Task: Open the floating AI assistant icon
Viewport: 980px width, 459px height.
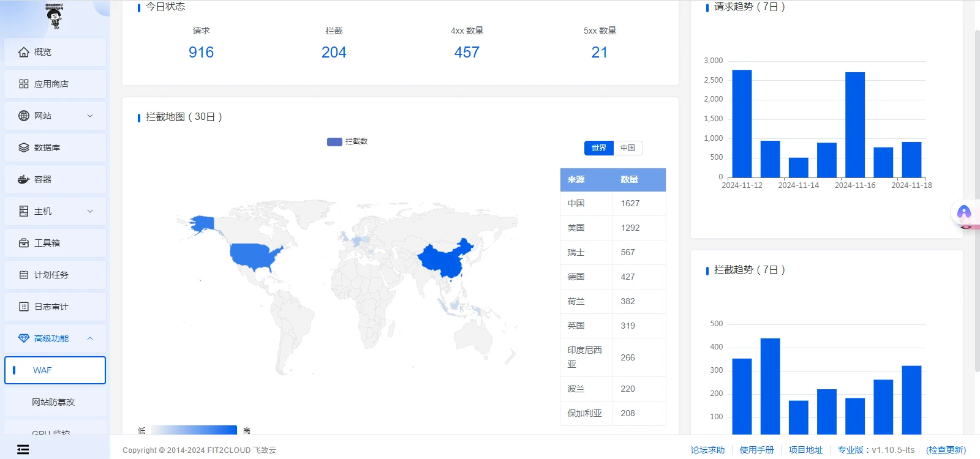Action: [964, 212]
